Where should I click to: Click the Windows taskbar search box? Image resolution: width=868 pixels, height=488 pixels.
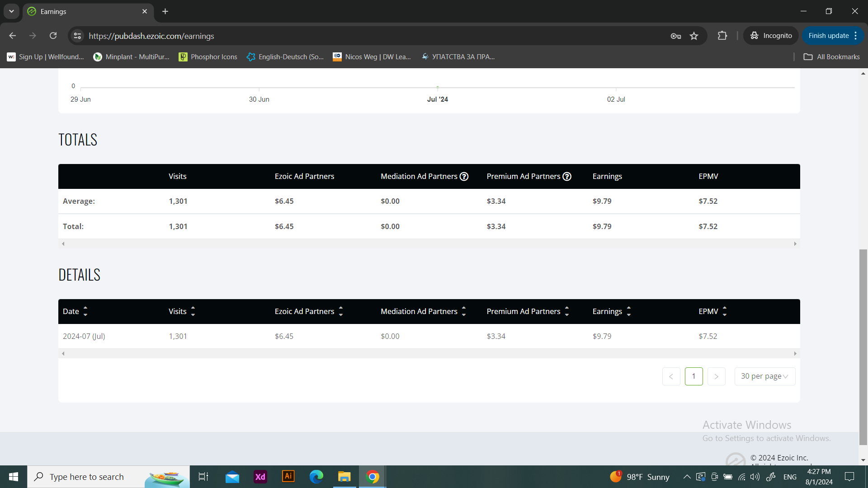pyautogui.click(x=108, y=477)
